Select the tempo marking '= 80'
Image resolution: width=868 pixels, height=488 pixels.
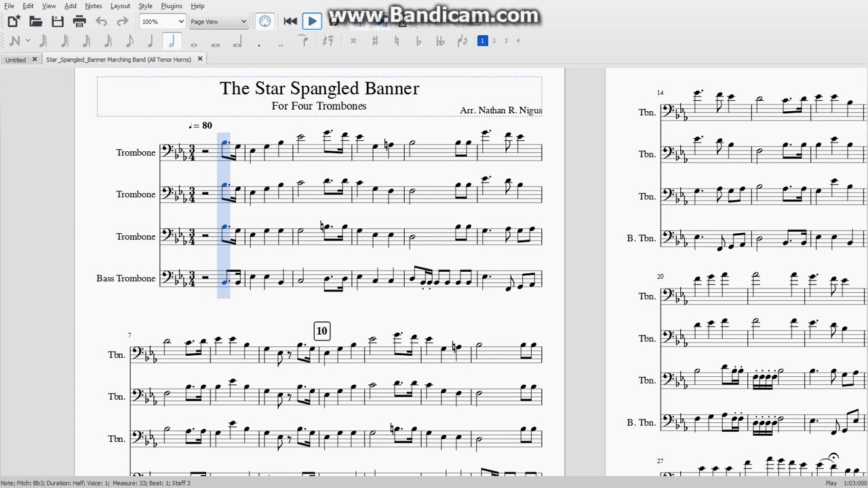[201, 125]
